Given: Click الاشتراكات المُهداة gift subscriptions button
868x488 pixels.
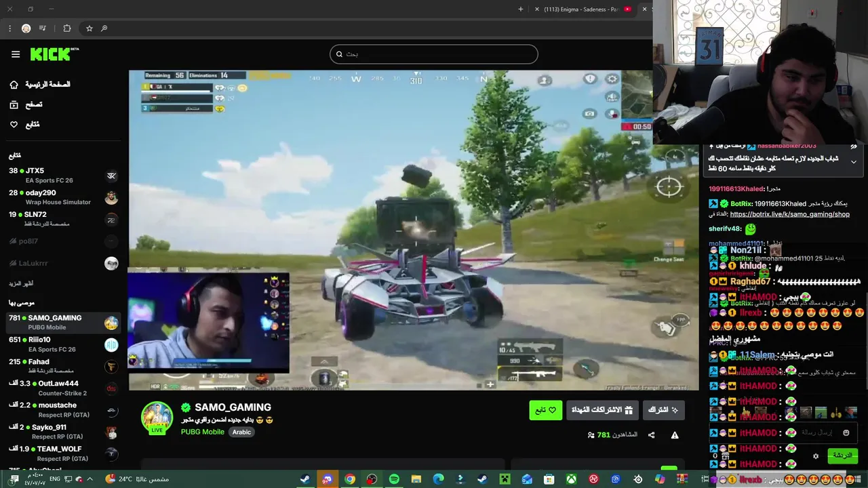Looking at the screenshot, I should pos(603,410).
